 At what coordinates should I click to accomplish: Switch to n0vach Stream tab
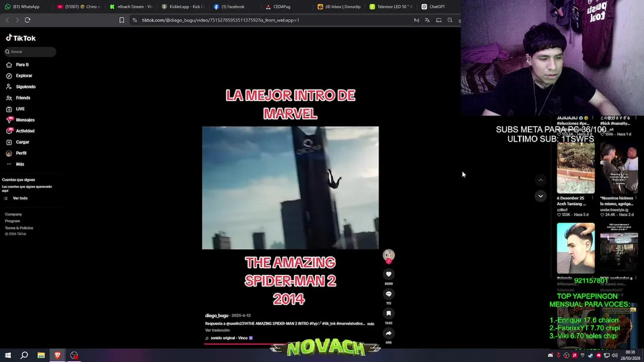coord(131,7)
